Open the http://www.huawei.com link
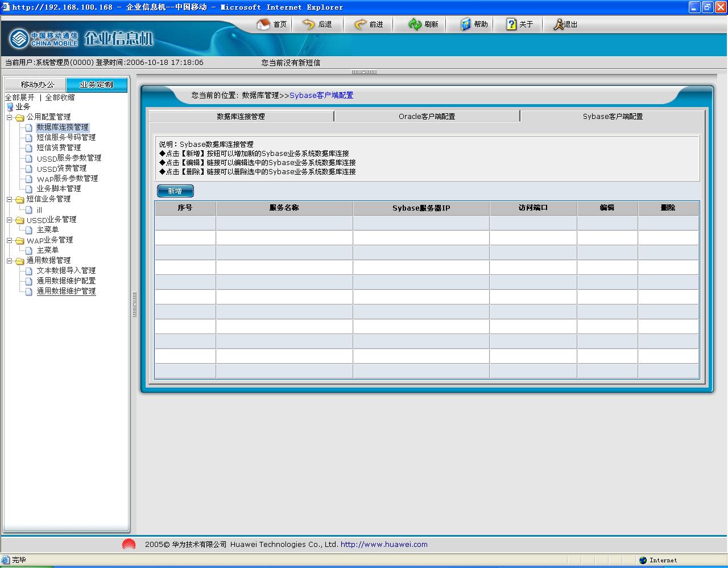Screen dimensions: 728x568 click(384, 545)
